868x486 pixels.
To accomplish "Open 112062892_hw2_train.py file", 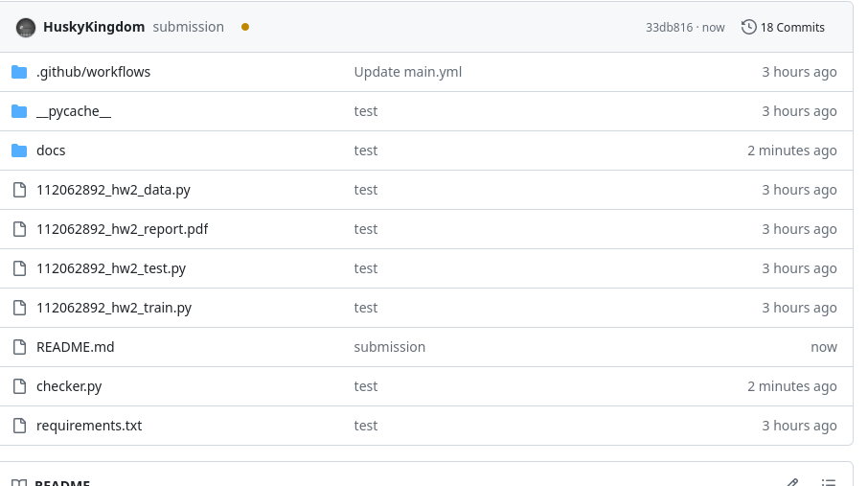I will pos(114,308).
